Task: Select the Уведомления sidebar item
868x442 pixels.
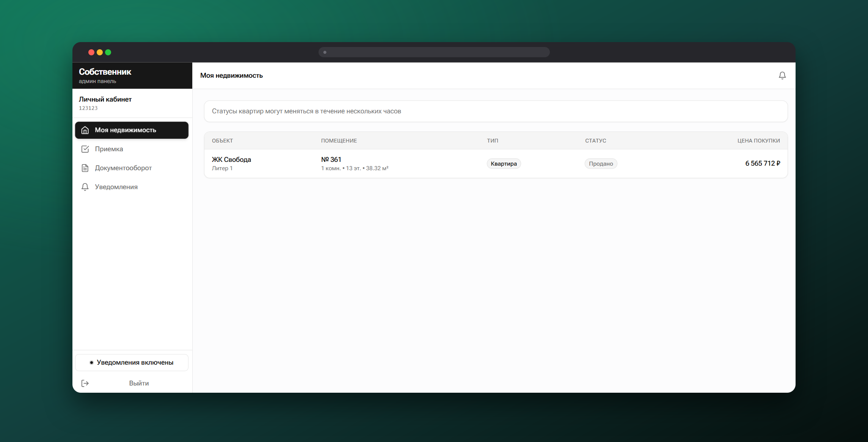Action: (x=132, y=187)
